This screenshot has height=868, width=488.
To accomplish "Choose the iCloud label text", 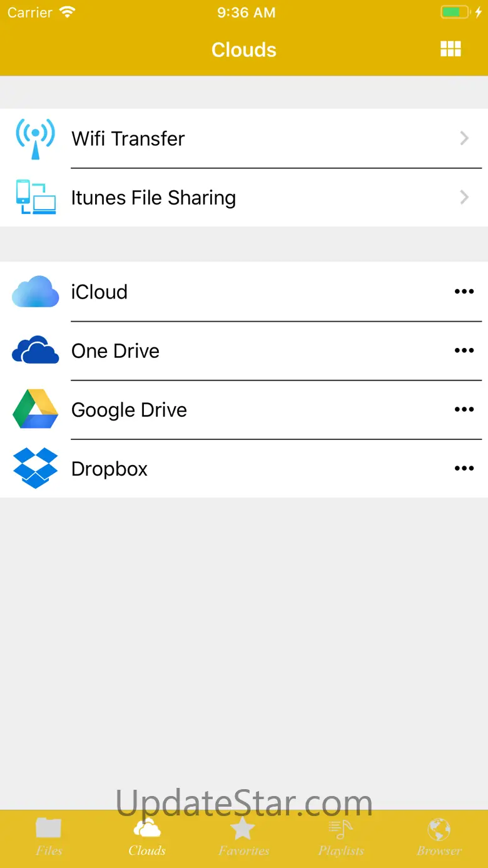I will pyautogui.click(x=99, y=292).
